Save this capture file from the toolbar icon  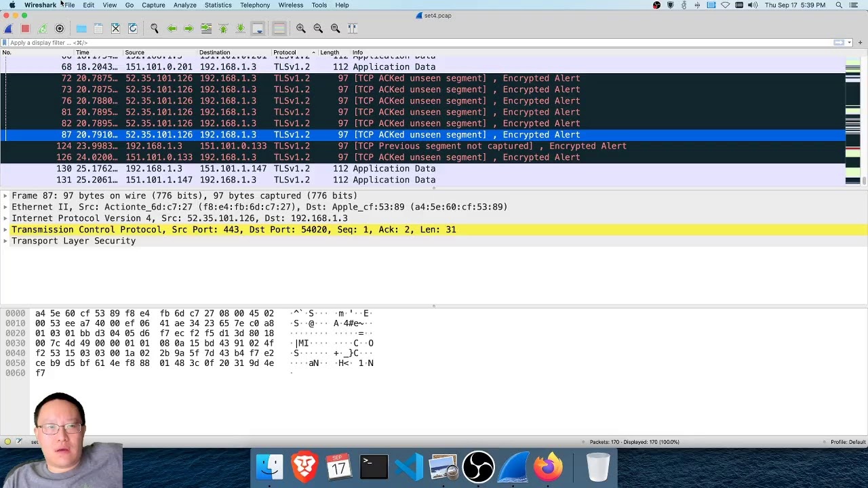click(x=98, y=28)
